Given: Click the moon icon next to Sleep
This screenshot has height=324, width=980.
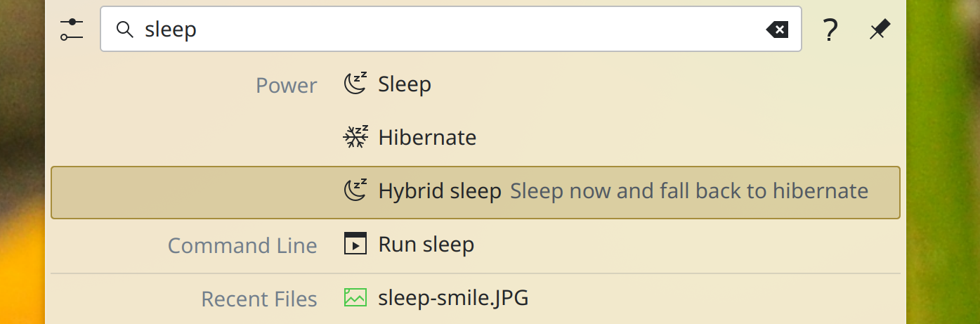Looking at the screenshot, I should (x=355, y=84).
